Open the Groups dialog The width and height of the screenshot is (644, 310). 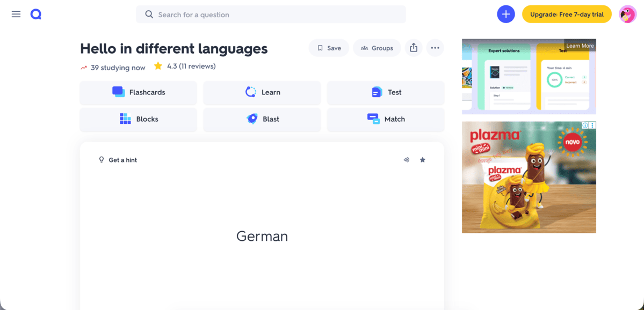377,48
